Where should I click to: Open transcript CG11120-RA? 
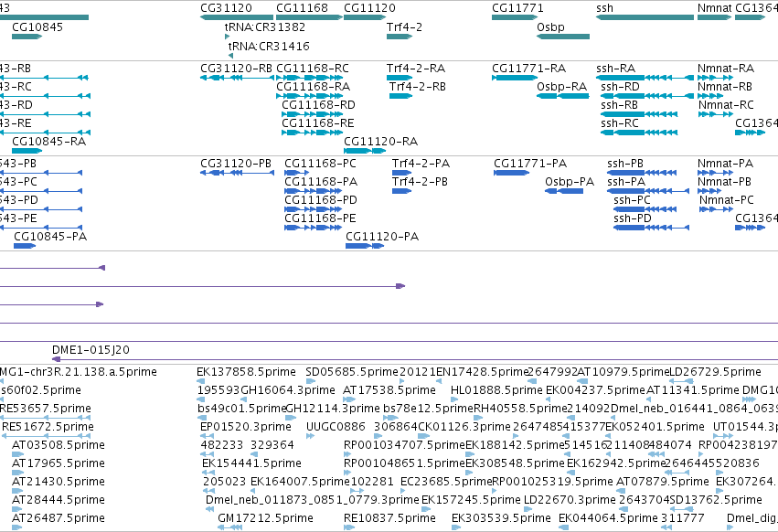click(x=380, y=142)
